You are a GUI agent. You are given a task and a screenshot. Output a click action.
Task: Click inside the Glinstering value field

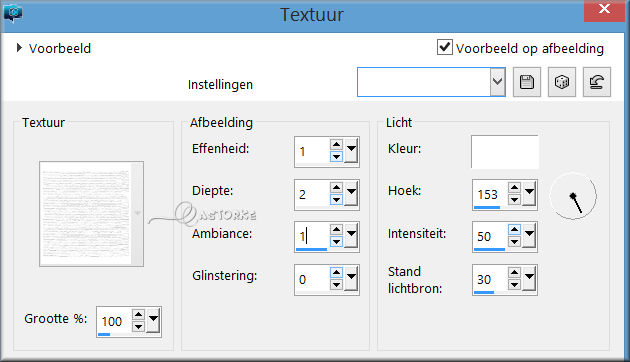(312, 279)
